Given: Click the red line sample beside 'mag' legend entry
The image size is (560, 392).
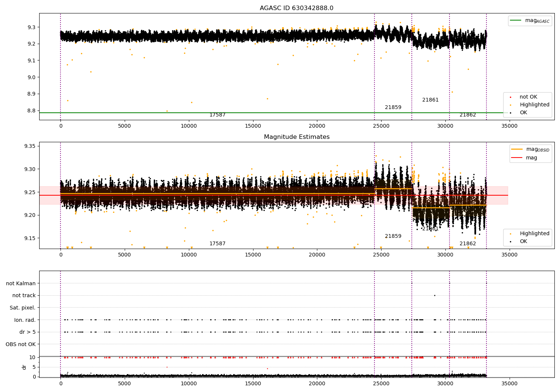Looking at the screenshot, I should point(517,158).
